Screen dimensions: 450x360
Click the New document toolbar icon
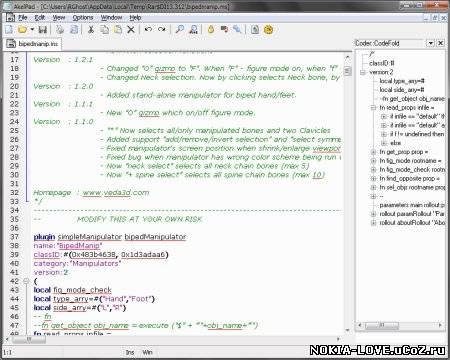pyautogui.click(x=9, y=30)
